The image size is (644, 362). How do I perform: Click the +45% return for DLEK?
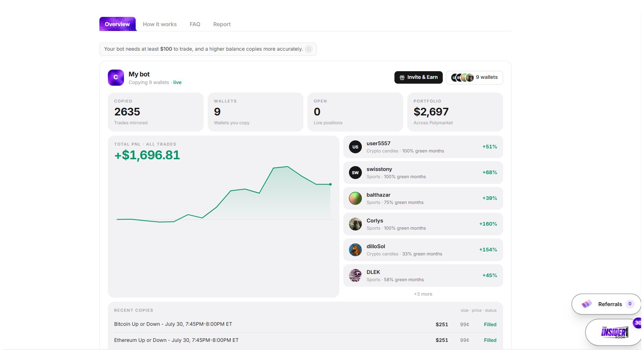click(x=490, y=276)
